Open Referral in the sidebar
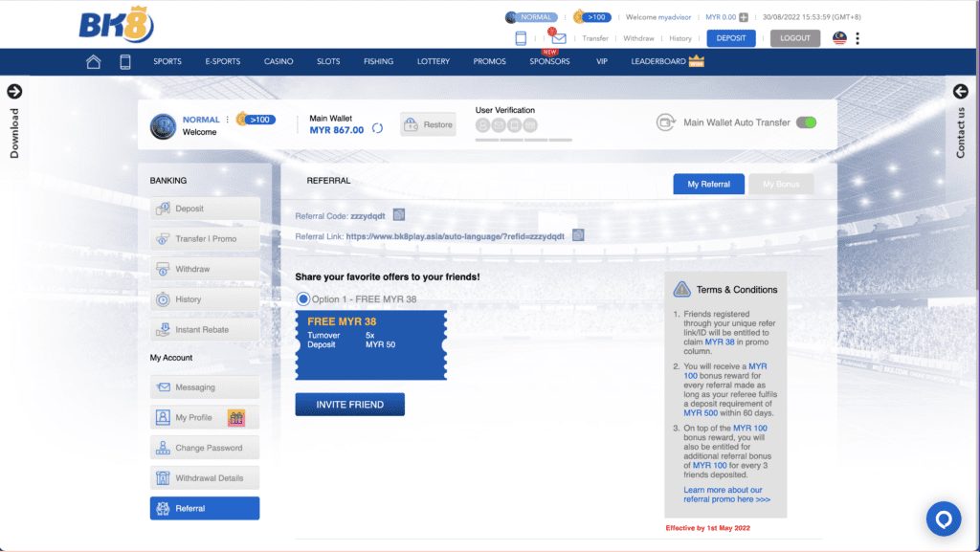 [205, 508]
